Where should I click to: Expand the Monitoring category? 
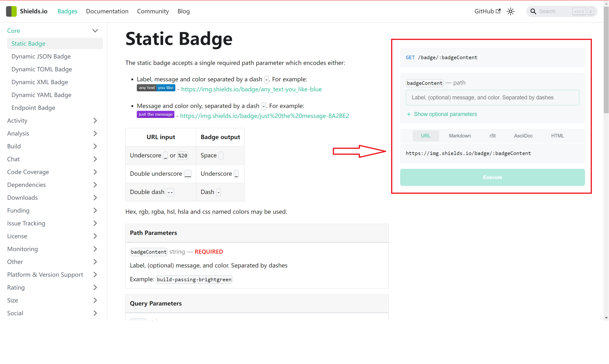[95, 249]
